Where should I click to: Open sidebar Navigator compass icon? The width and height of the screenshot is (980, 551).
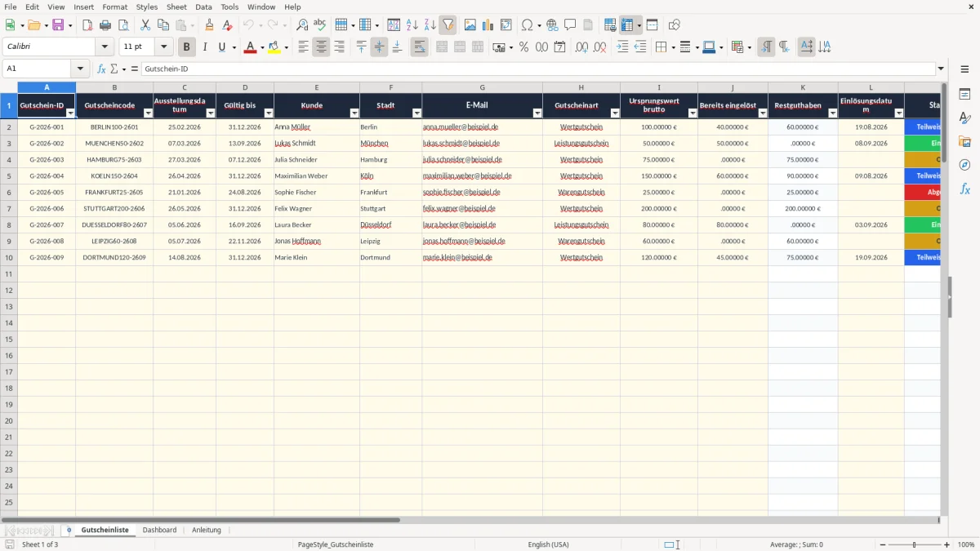964,165
